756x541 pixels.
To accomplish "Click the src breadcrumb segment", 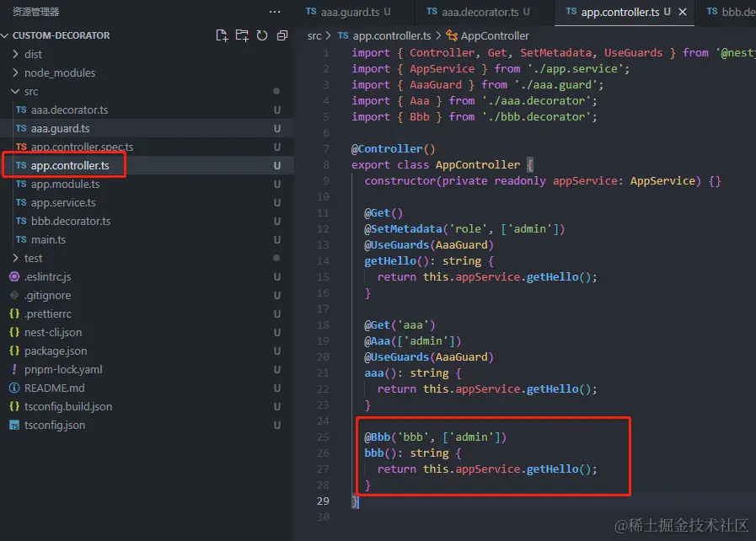I will (x=314, y=35).
